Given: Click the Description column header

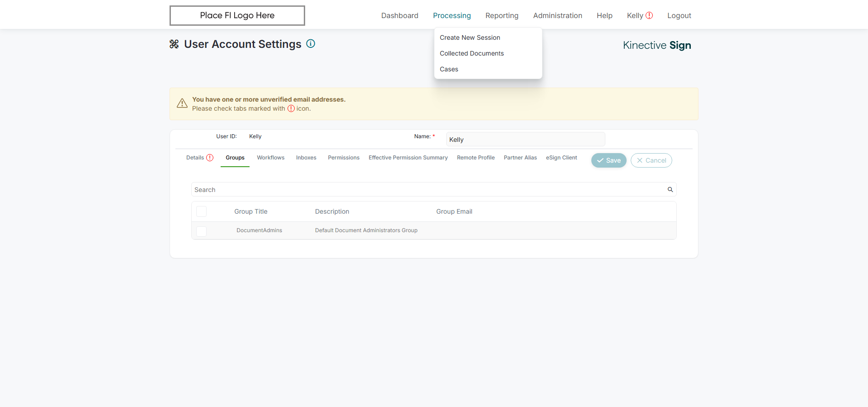Looking at the screenshot, I should (x=332, y=211).
